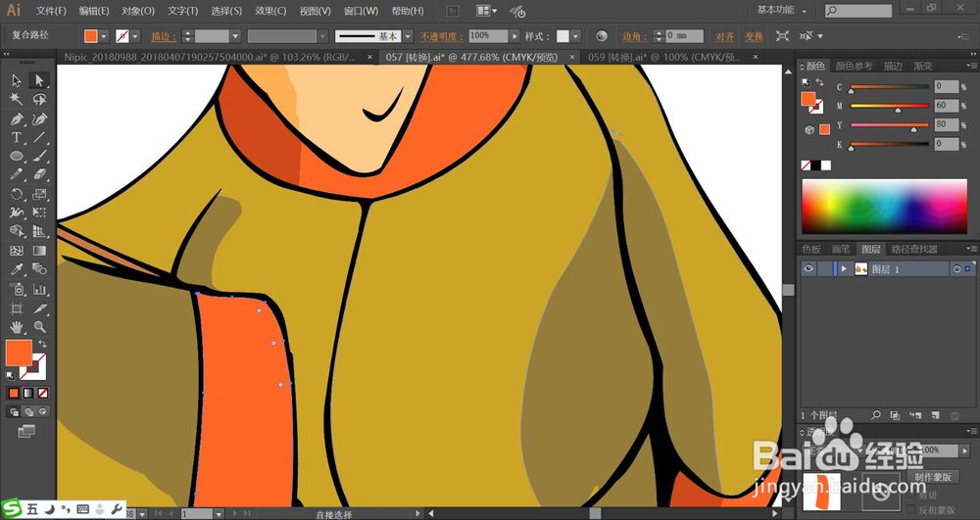Image resolution: width=980 pixels, height=520 pixels.
Task: Click the target circle of 图层 1
Action: click(956, 269)
